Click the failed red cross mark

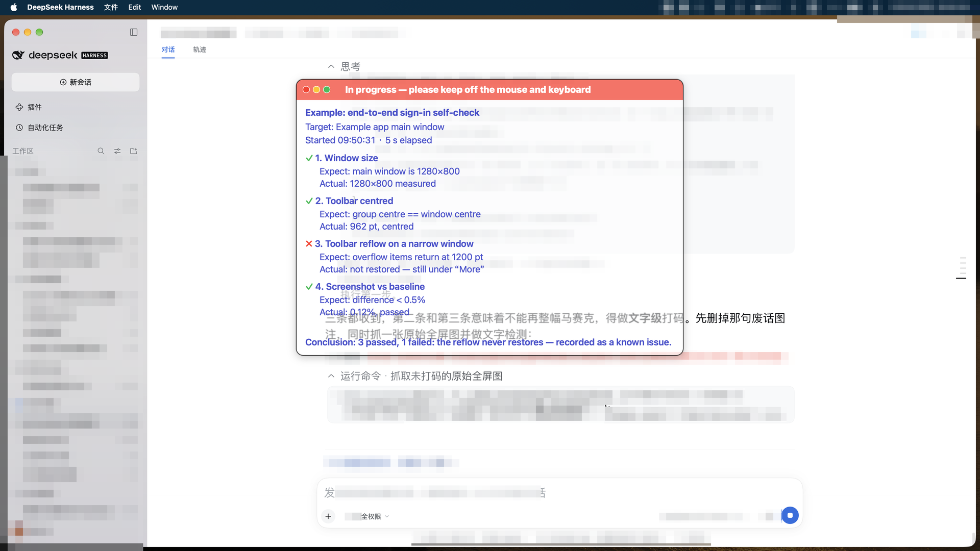[309, 244]
